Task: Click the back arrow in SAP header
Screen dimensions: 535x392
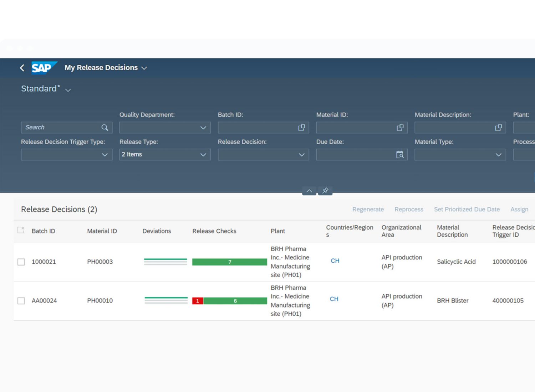Action: click(22, 68)
